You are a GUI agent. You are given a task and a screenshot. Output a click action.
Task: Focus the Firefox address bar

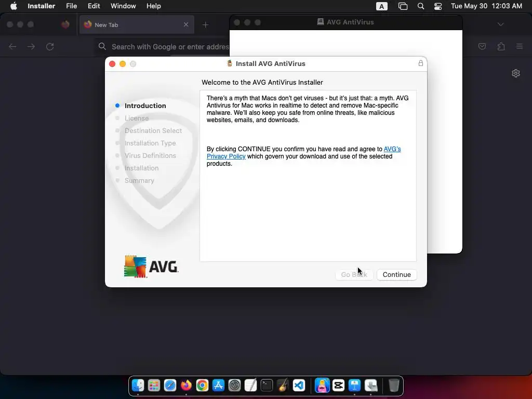pyautogui.click(x=163, y=46)
